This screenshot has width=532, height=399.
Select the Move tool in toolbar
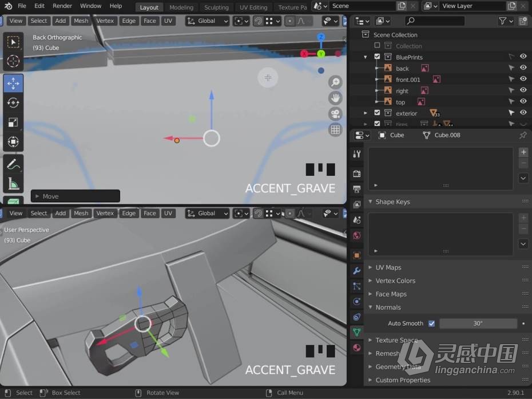(x=13, y=83)
